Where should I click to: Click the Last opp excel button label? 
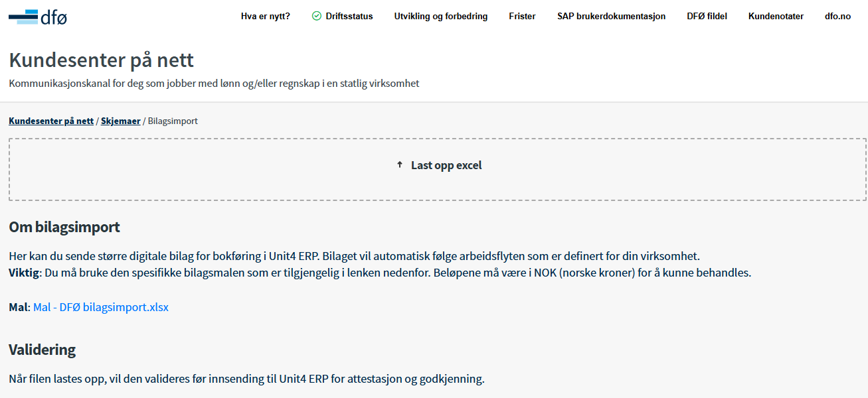(446, 165)
